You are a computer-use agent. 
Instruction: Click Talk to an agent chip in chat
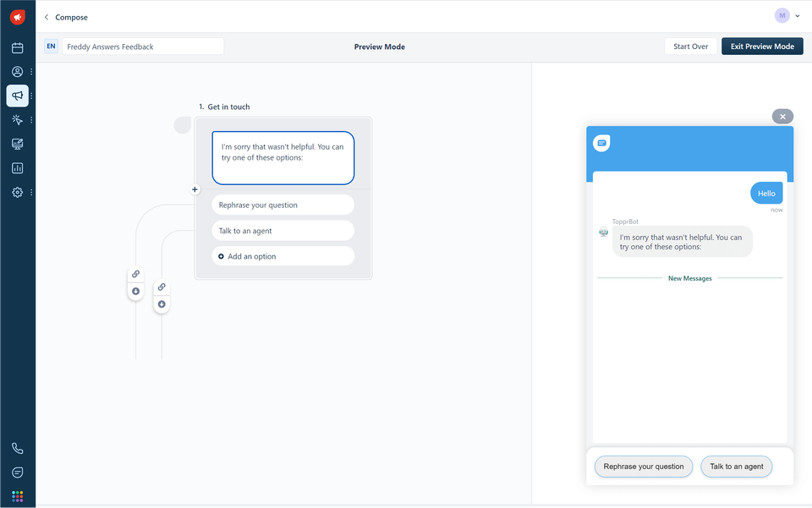[x=736, y=467]
